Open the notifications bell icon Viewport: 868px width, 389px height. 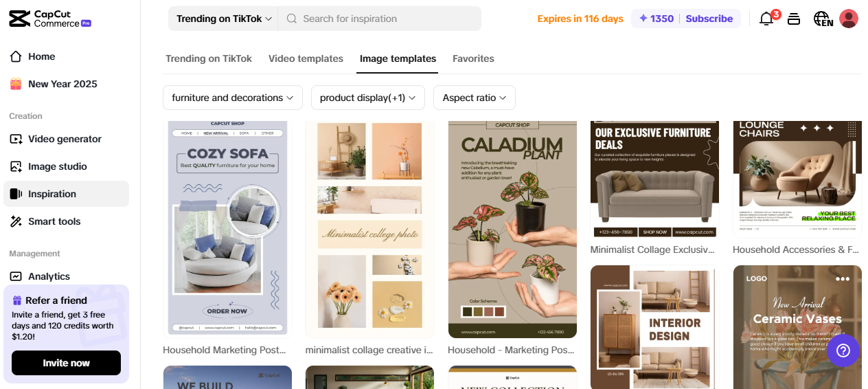[766, 19]
